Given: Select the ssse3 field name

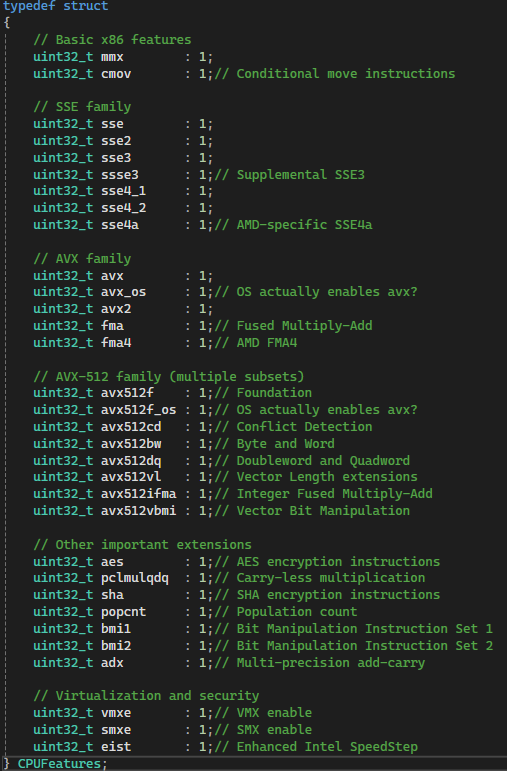Looking at the screenshot, I should pyautogui.click(x=119, y=175).
